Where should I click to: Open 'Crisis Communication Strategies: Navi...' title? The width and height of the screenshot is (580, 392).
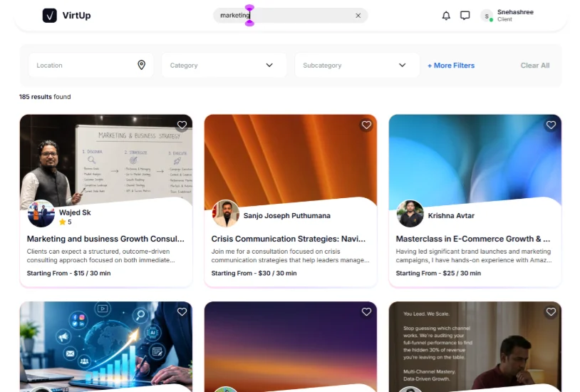[288, 239]
